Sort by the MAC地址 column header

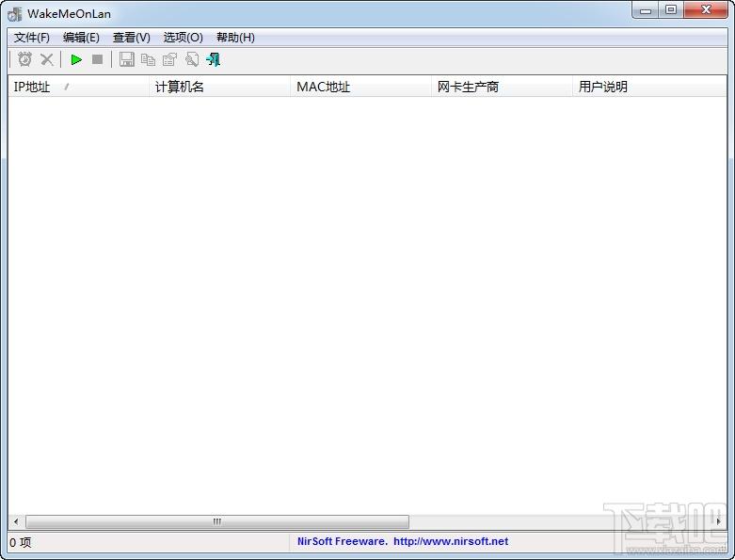click(361, 87)
